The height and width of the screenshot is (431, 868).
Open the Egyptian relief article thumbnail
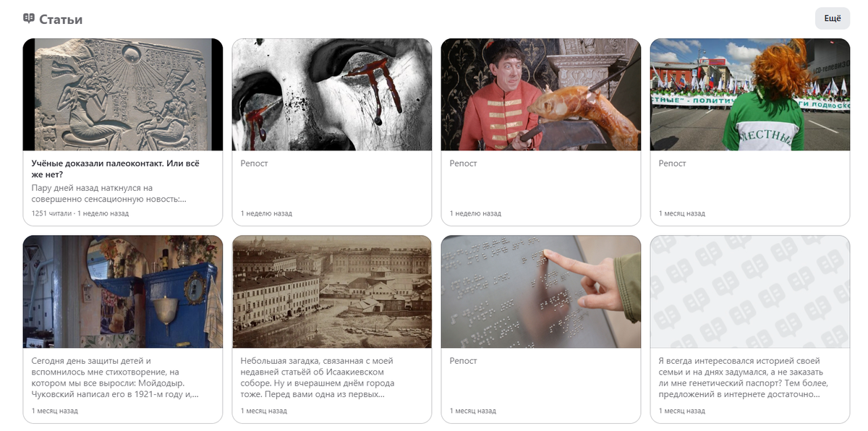pos(123,95)
